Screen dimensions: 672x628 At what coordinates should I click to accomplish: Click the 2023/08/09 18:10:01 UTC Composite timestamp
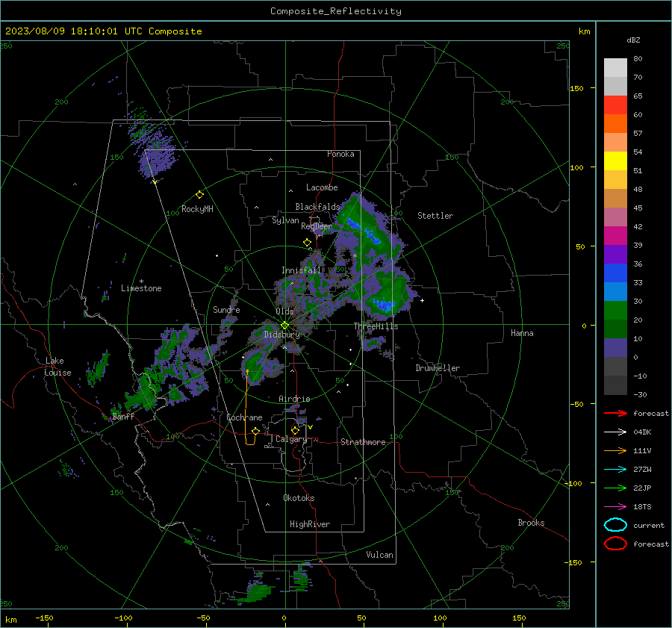click(103, 31)
